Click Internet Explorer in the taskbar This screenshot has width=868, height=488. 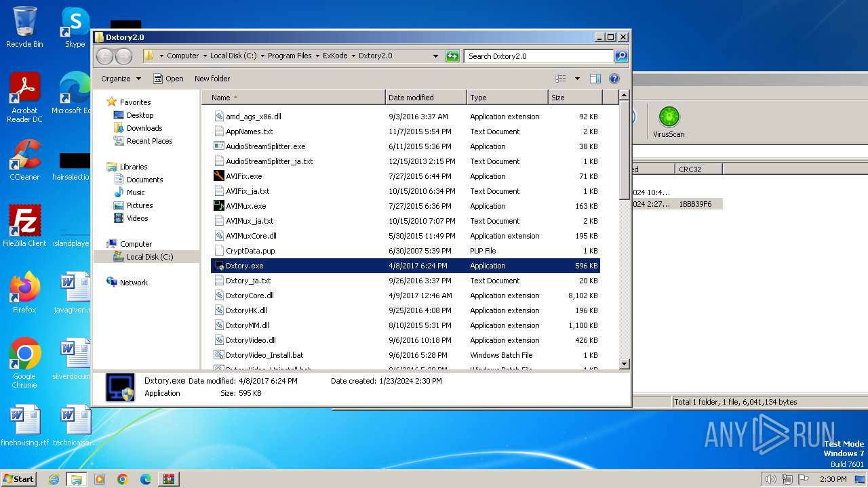[x=54, y=479]
